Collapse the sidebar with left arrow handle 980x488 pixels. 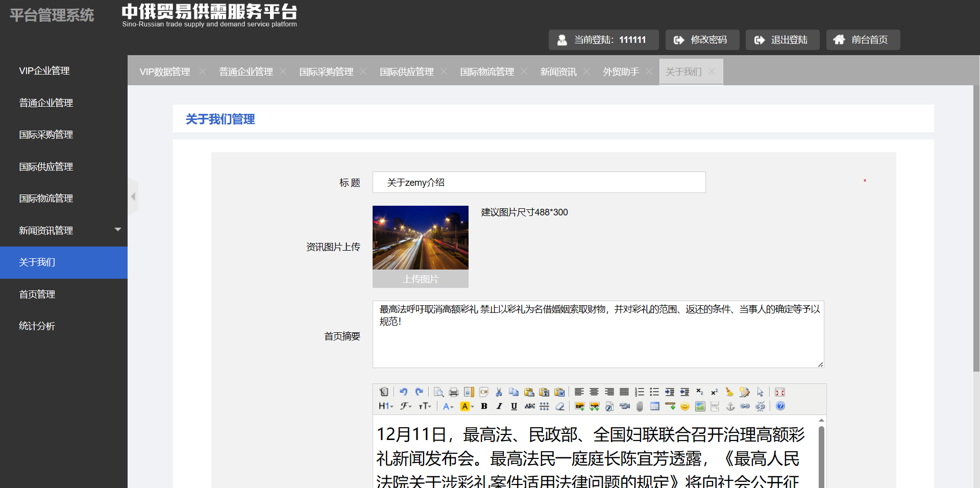(x=133, y=197)
